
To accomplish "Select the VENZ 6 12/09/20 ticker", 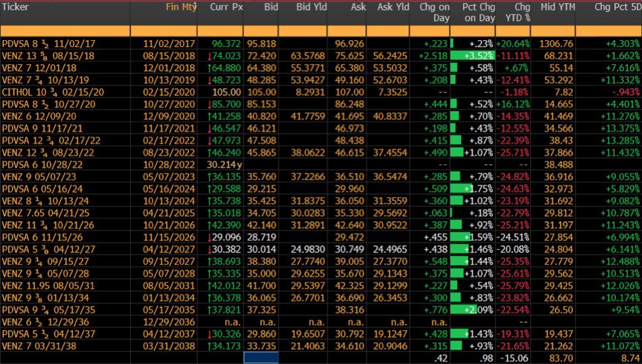I will 40,116.
